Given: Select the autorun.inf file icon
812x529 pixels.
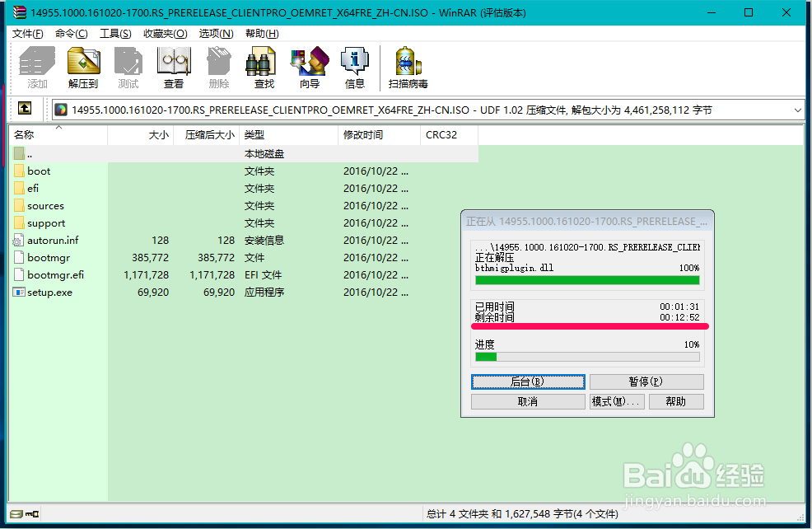Looking at the screenshot, I should [19, 241].
